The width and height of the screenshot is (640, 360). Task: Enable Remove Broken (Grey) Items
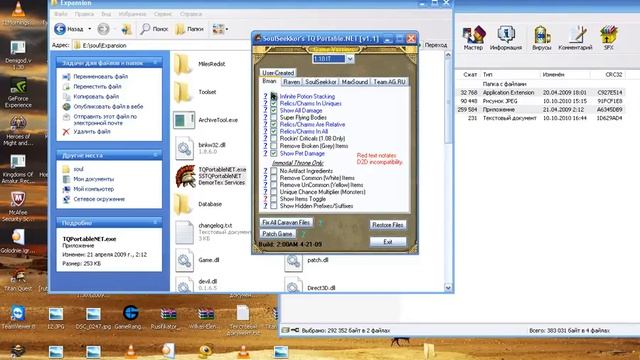click(273, 146)
